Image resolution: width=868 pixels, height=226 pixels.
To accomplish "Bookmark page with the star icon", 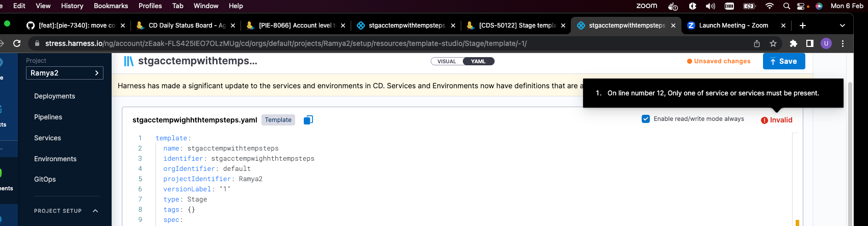I will pyautogui.click(x=773, y=43).
